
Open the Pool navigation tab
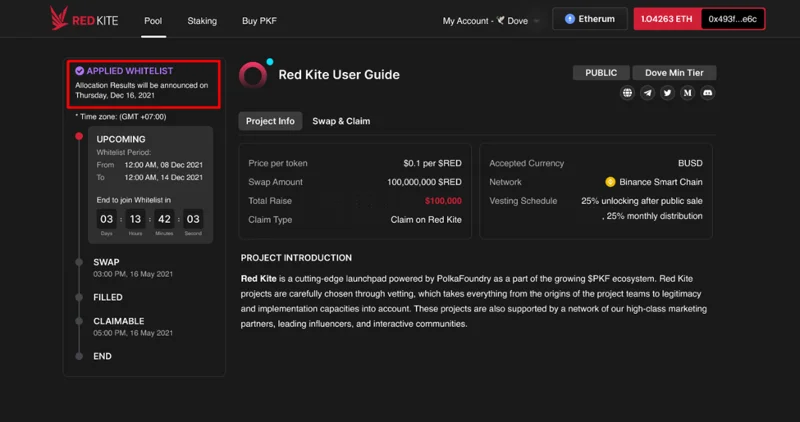(153, 21)
